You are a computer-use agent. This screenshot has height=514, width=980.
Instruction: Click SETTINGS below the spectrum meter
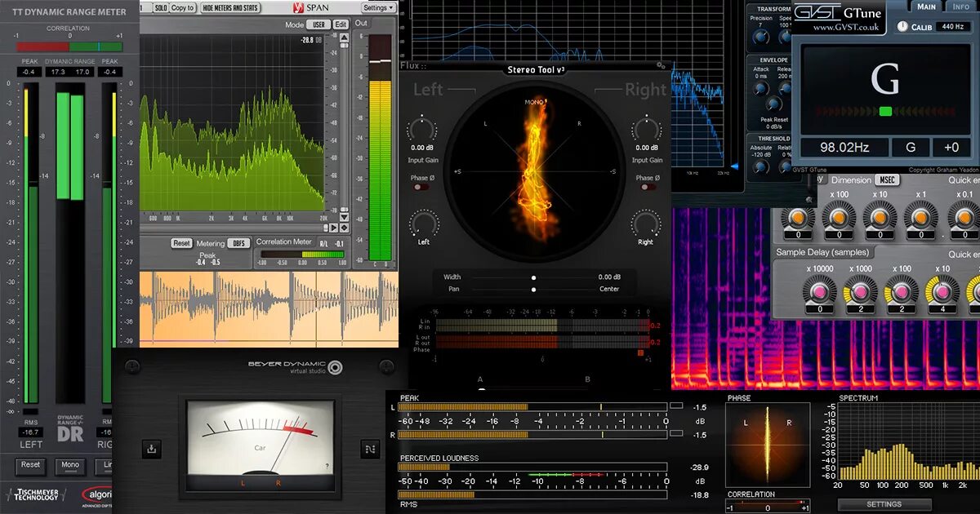pyautogui.click(x=884, y=504)
